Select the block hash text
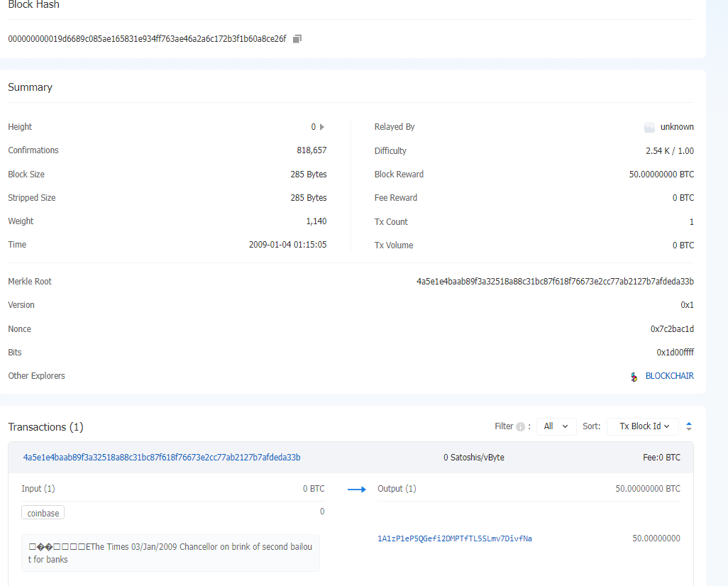 point(147,38)
